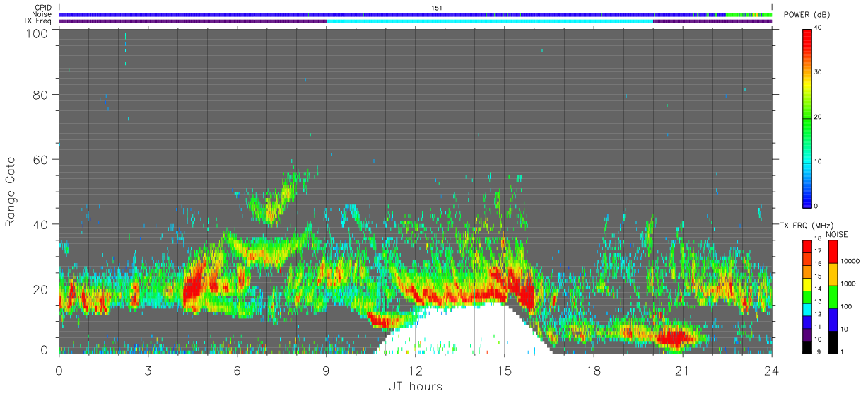Click the noise scale value '10000'

coord(849,261)
